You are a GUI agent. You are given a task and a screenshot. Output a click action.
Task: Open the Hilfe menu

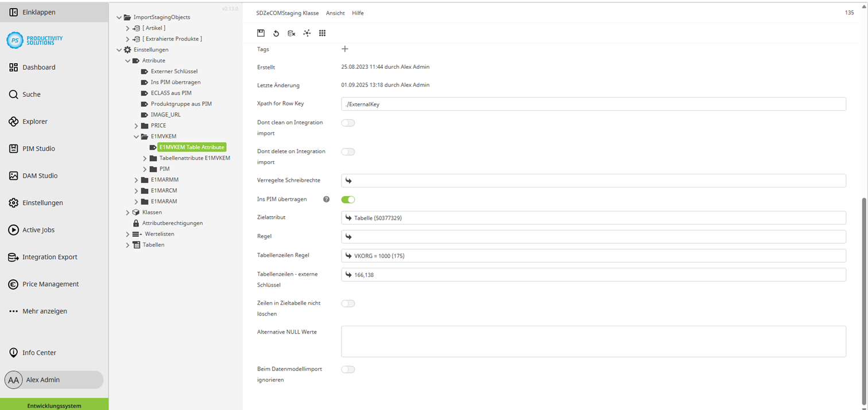click(x=358, y=13)
